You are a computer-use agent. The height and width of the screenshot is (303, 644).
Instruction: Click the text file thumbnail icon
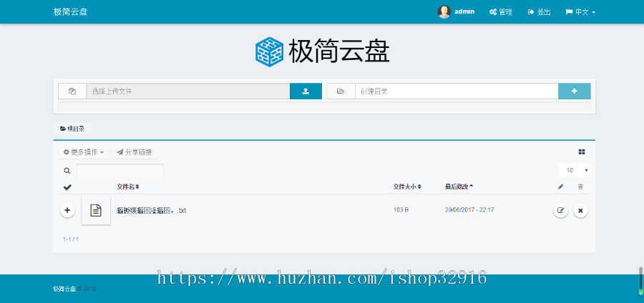click(x=96, y=210)
